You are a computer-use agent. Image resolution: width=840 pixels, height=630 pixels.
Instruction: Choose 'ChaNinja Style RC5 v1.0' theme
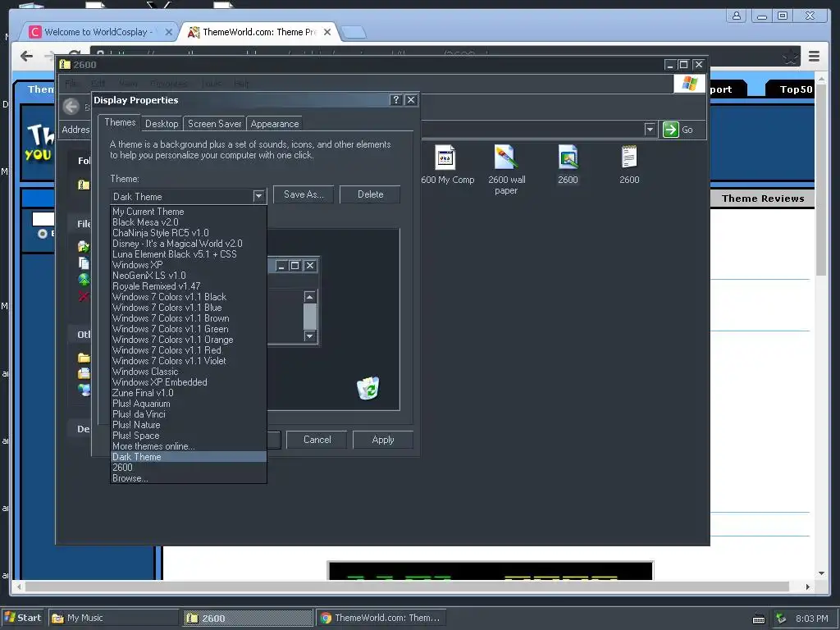pyautogui.click(x=189, y=233)
